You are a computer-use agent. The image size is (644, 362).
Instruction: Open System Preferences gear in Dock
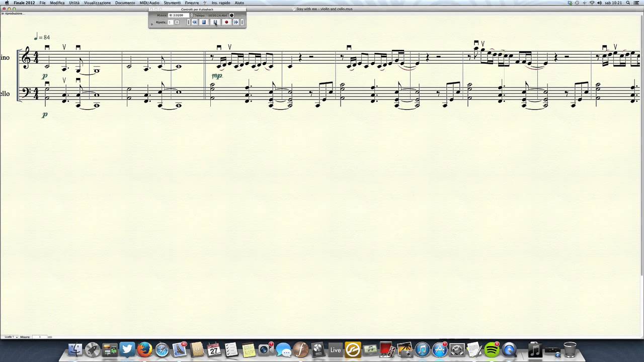[x=457, y=349]
